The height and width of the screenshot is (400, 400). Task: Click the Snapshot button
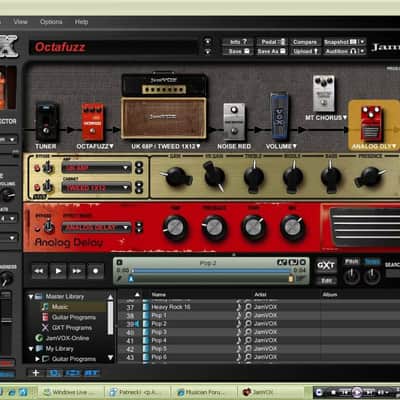[x=340, y=42]
